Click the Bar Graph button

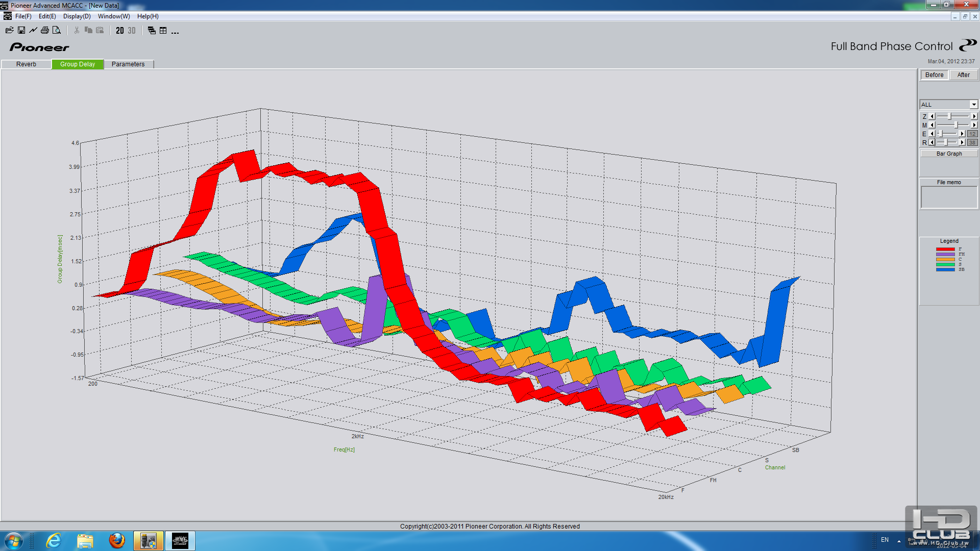pos(949,154)
